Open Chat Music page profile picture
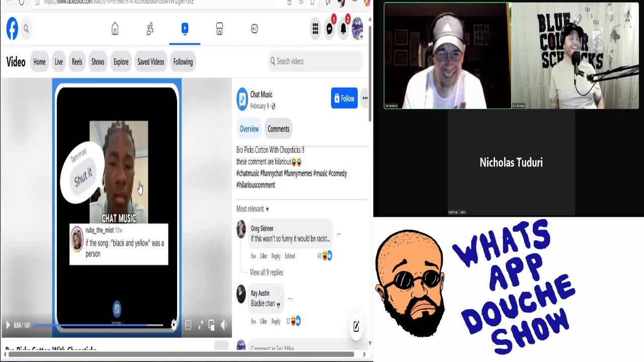The height and width of the screenshot is (362, 644). pos(242,99)
